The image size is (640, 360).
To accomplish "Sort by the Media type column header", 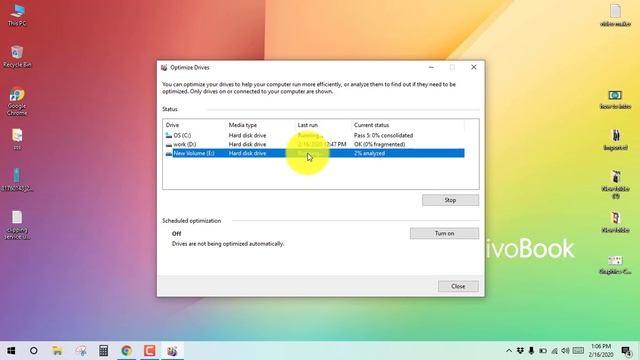I will [260, 125].
